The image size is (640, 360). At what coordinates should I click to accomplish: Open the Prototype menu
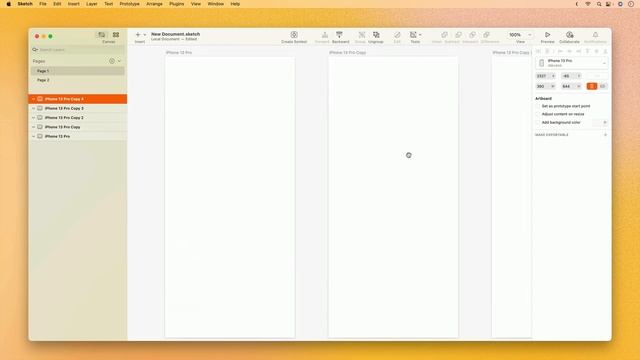click(129, 4)
